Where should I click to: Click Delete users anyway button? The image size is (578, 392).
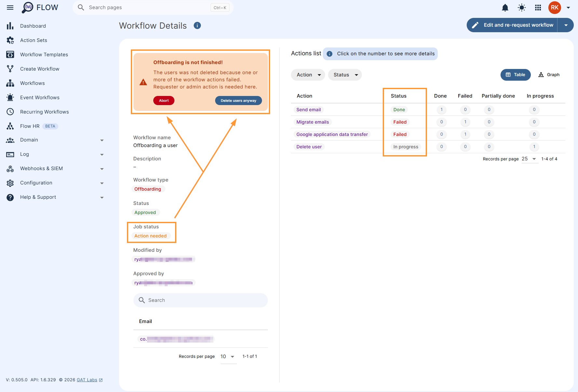[x=239, y=101]
